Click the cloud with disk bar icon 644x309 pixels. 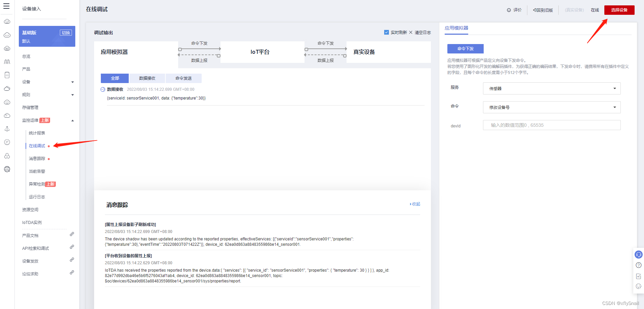tap(7, 48)
